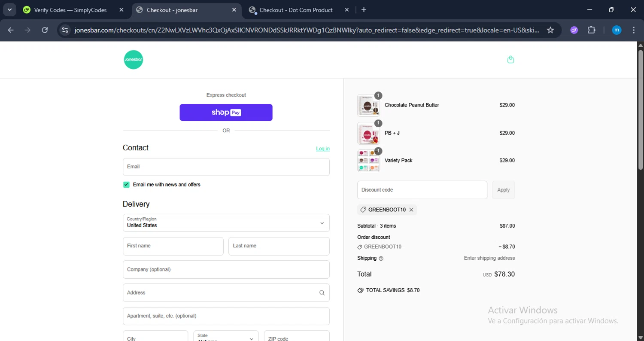Close the Checkout - Dot Com Product tab

coord(346,10)
